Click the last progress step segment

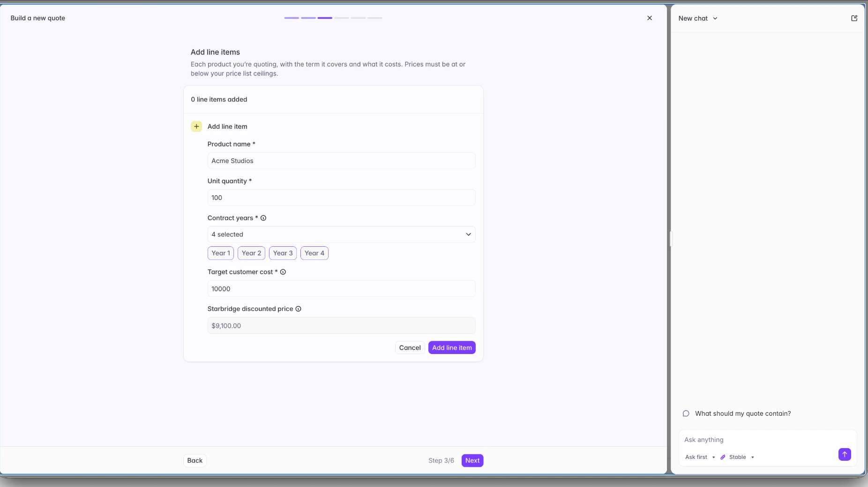click(x=375, y=18)
